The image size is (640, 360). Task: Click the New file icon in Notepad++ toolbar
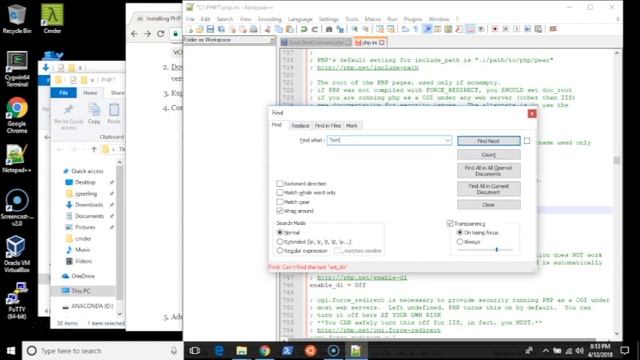[189, 29]
